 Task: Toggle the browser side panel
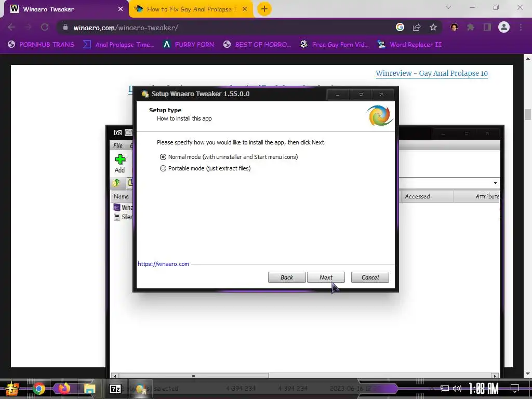coord(487,27)
